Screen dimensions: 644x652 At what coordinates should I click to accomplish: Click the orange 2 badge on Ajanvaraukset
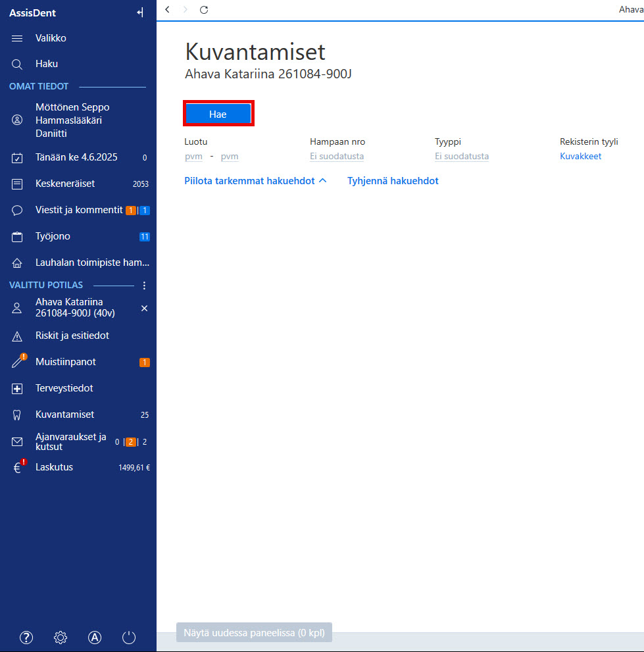click(130, 442)
